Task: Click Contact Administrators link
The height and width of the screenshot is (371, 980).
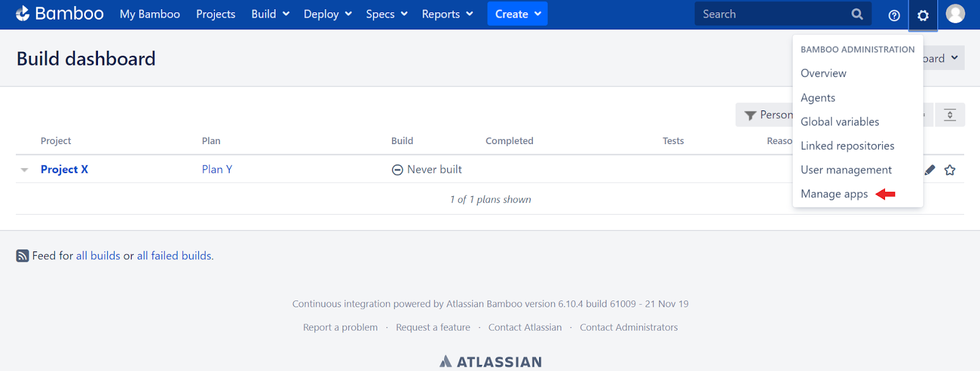Action: coord(629,327)
